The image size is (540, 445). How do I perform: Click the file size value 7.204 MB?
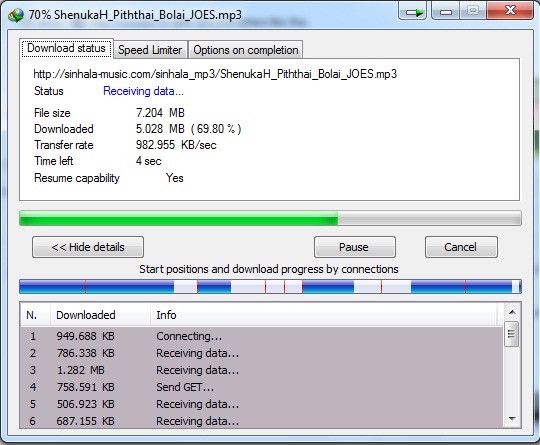pos(160,113)
